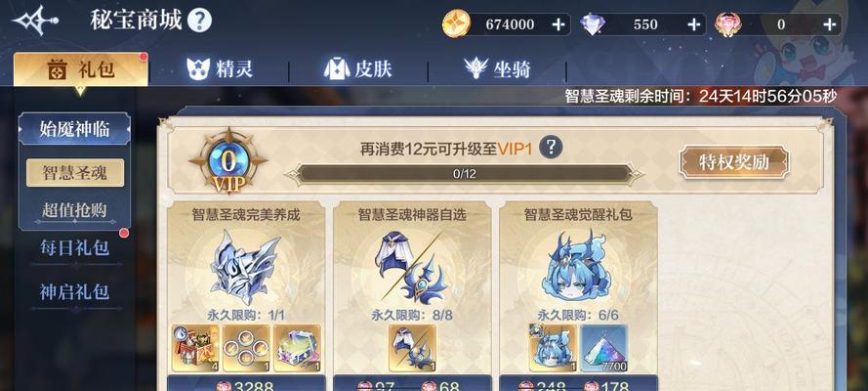Add diamonds with the plus next to 550
868x391 pixels.
[693, 24]
